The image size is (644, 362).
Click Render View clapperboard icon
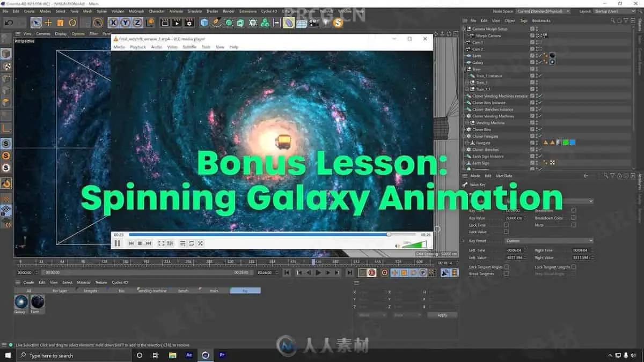(165, 23)
